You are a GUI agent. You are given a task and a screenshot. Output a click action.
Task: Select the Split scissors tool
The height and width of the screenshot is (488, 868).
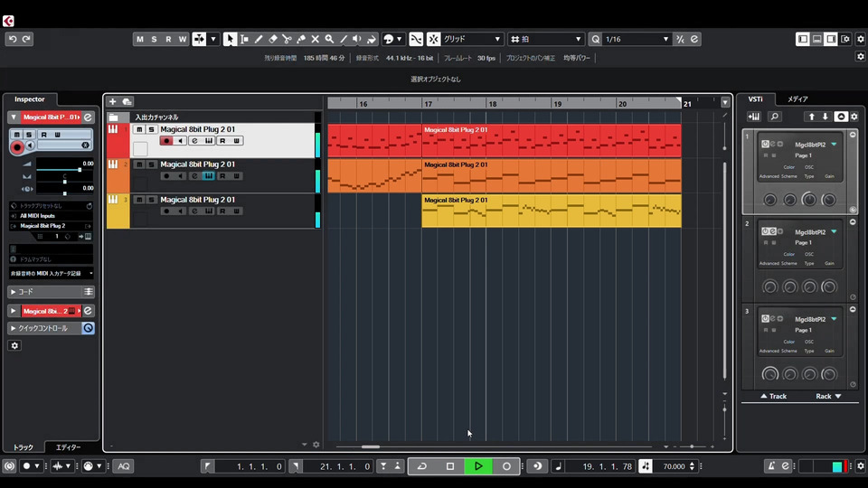click(287, 39)
